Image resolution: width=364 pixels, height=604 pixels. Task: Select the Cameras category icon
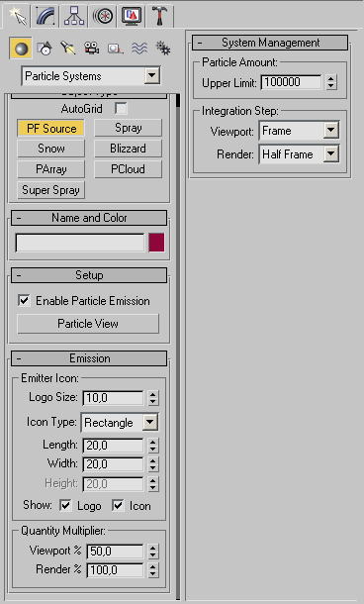[x=92, y=49]
